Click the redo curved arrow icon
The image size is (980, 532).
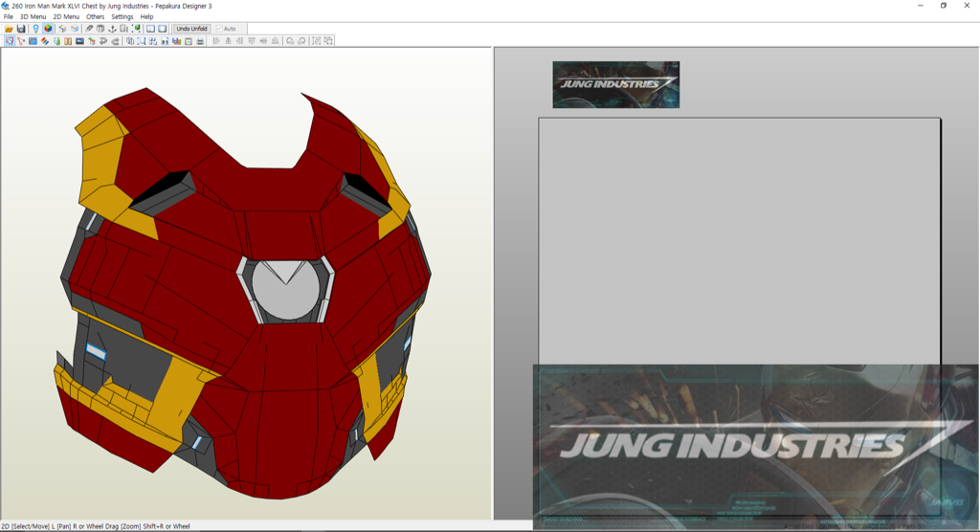[x=116, y=41]
